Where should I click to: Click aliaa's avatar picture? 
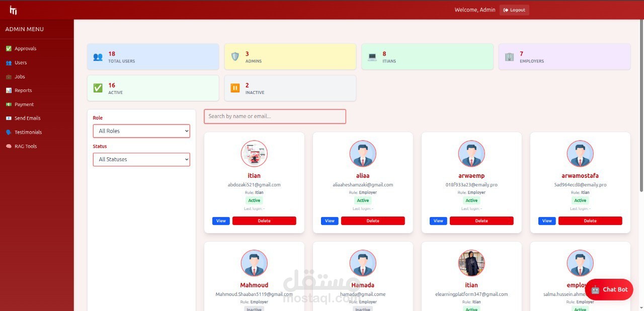363,154
